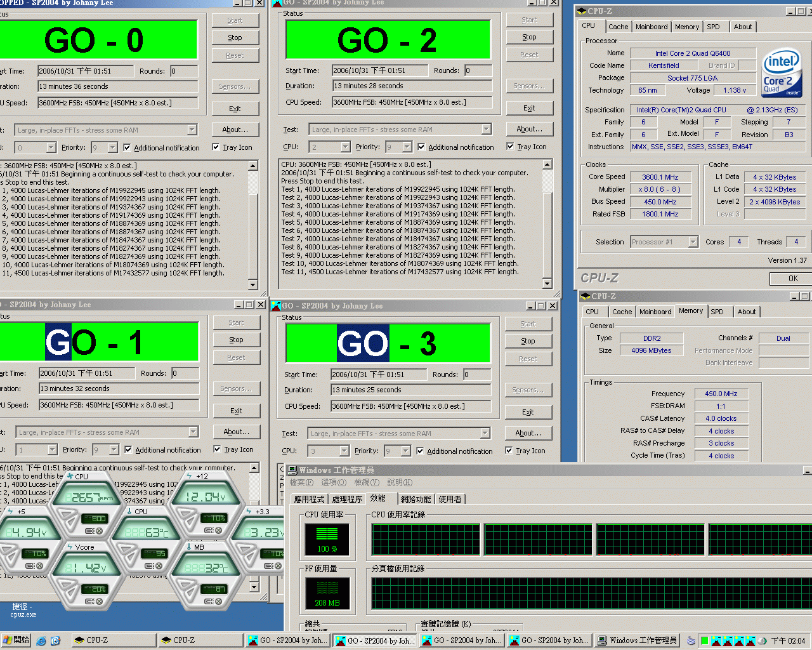
Task: Click Task Manager title bar icon
Action: pyautogui.click(x=292, y=470)
